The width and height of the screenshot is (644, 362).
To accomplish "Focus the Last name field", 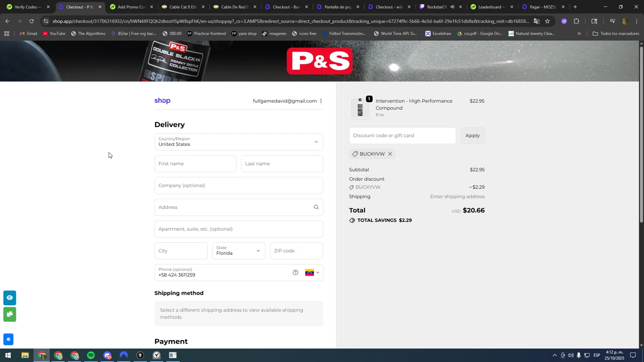I will [x=282, y=164].
